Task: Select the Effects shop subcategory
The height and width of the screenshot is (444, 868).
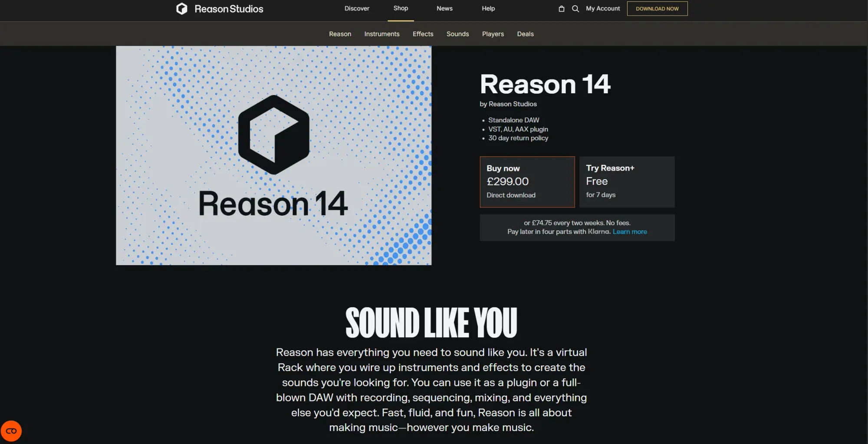Action: click(x=423, y=34)
